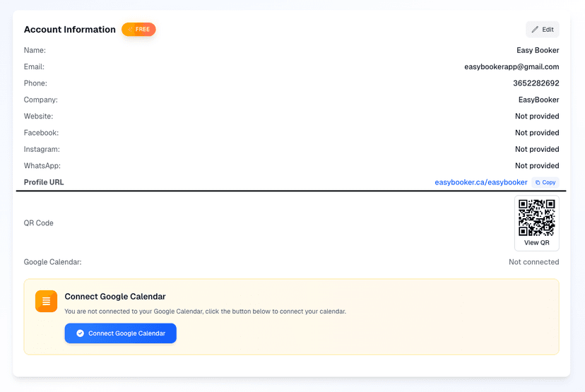585x392 pixels.
Task: Click the Profile URL label
Action: pyautogui.click(x=44, y=182)
